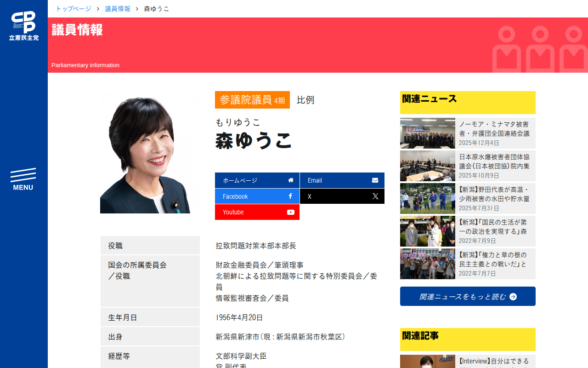This screenshot has width=588, height=368.
Task: Click 文部科学副大臣 text
Action: coord(241,356)
